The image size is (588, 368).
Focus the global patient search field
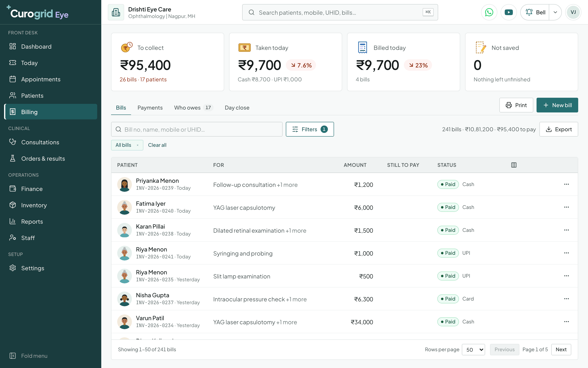340,12
